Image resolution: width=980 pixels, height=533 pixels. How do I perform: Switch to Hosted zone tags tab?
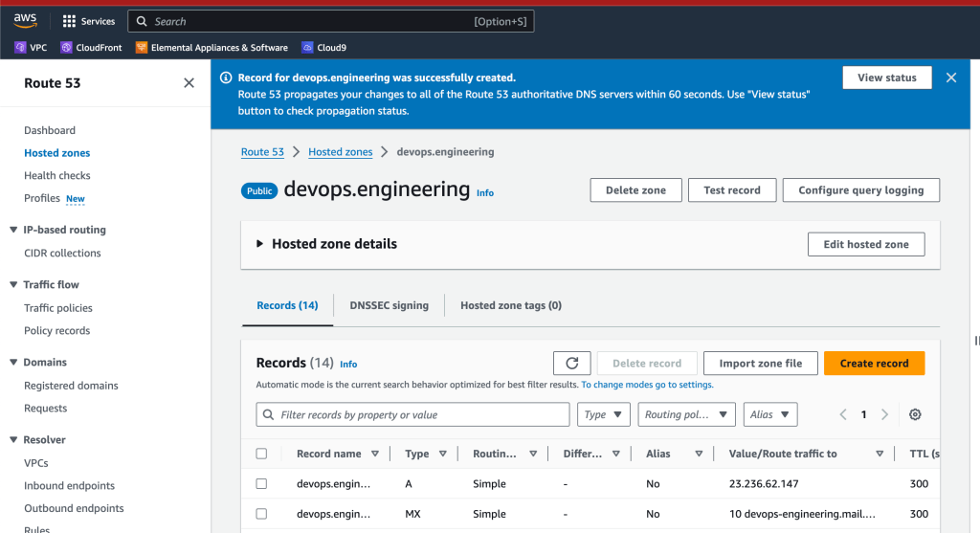(511, 305)
